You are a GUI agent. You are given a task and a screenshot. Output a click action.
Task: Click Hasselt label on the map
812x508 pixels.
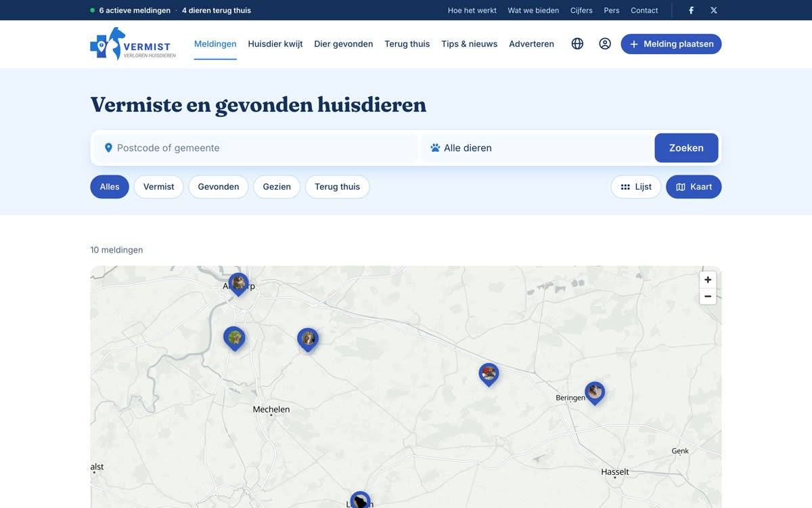615,471
